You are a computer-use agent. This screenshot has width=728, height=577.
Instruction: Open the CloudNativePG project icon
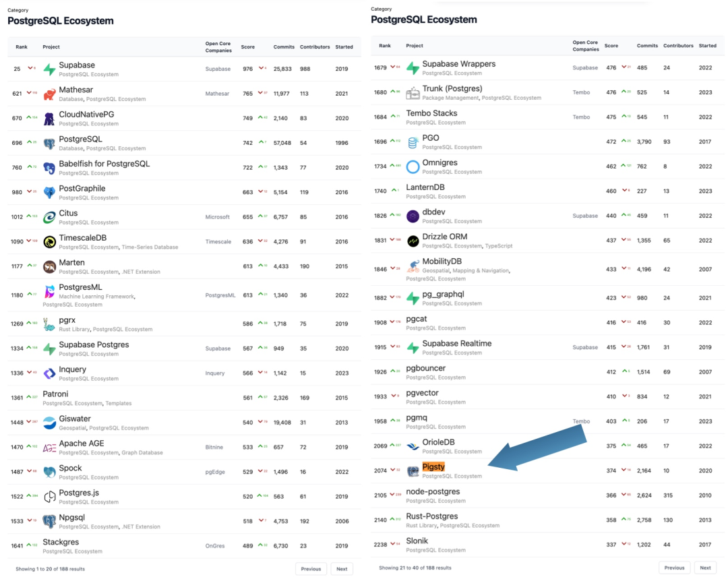click(x=50, y=119)
